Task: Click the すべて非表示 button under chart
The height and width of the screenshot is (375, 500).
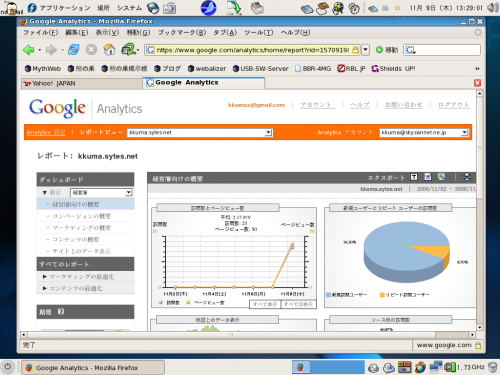Action: coord(298,304)
